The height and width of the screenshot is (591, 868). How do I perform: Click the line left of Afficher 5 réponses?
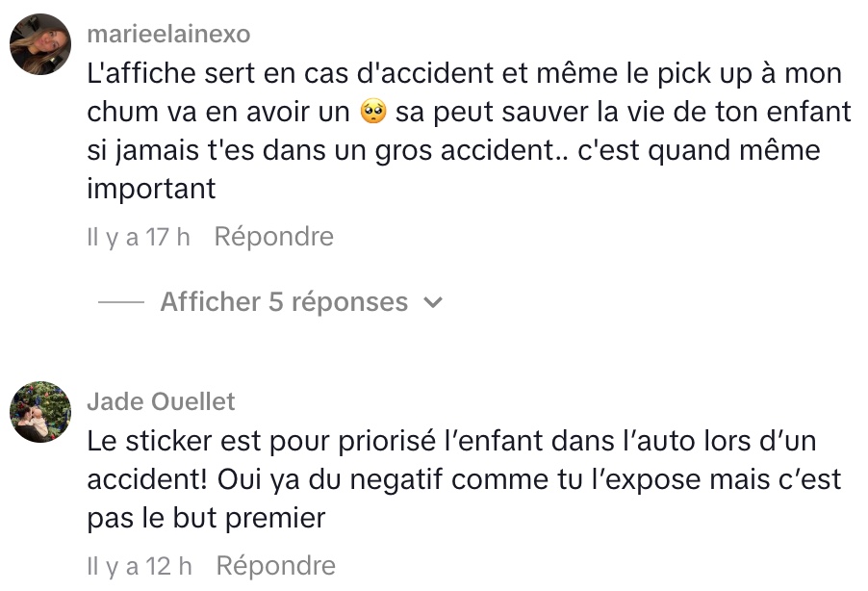120,302
